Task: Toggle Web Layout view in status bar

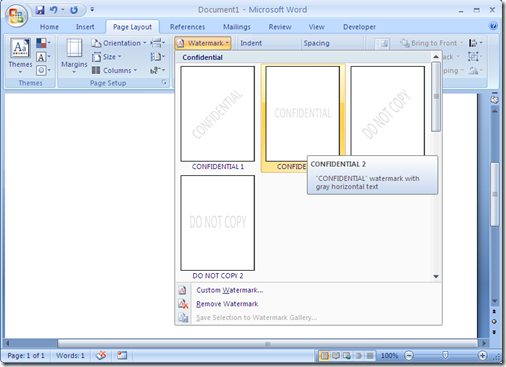Action: click(347, 356)
